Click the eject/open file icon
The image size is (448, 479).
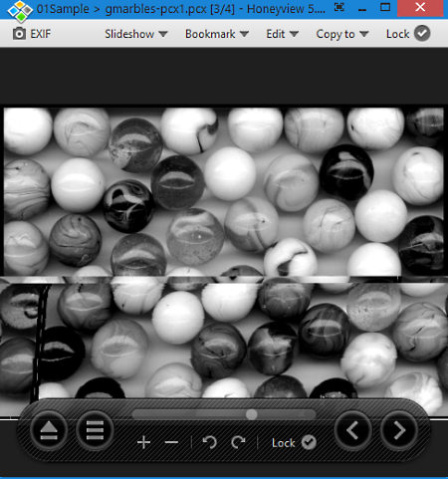coord(49,431)
